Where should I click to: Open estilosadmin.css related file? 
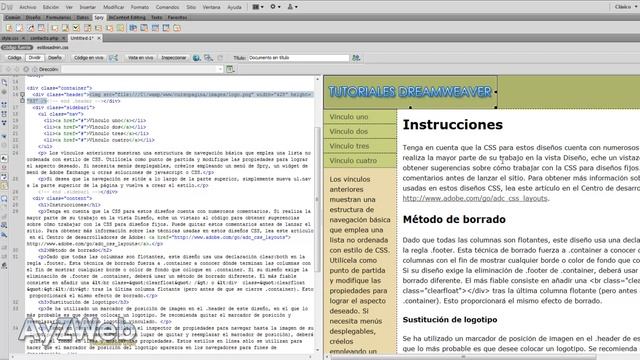(x=53, y=47)
